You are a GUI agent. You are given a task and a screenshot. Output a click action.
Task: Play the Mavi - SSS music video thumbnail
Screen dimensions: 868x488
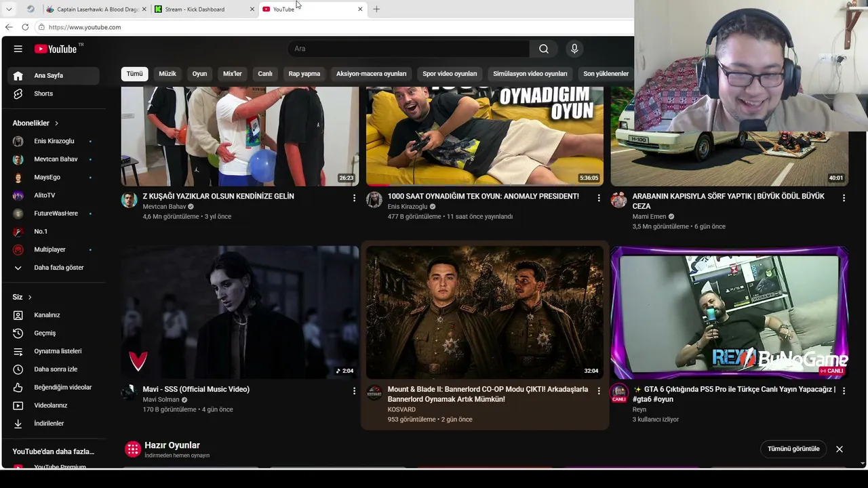coord(240,312)
